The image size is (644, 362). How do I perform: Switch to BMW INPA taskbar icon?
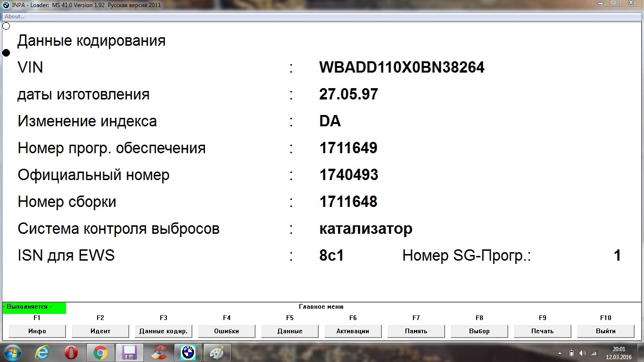pyautogui.click(x=188, y=353)
